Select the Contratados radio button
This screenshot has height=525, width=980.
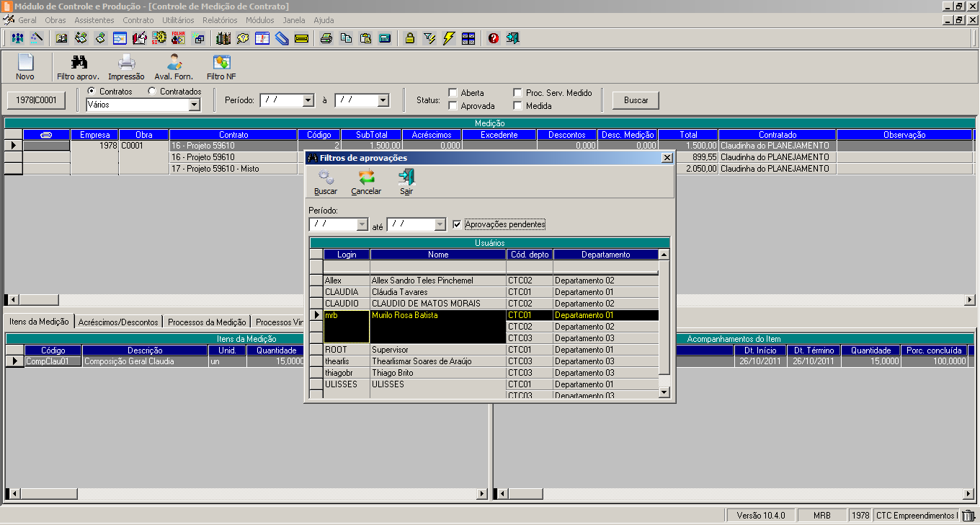click(x=152, y=92)
